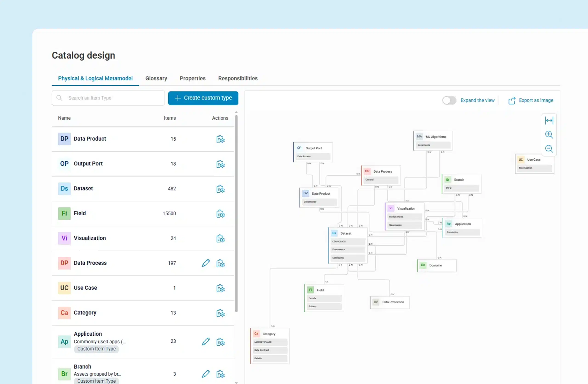
Task: Edit the Application custom item type
Action: coord(205,342)
